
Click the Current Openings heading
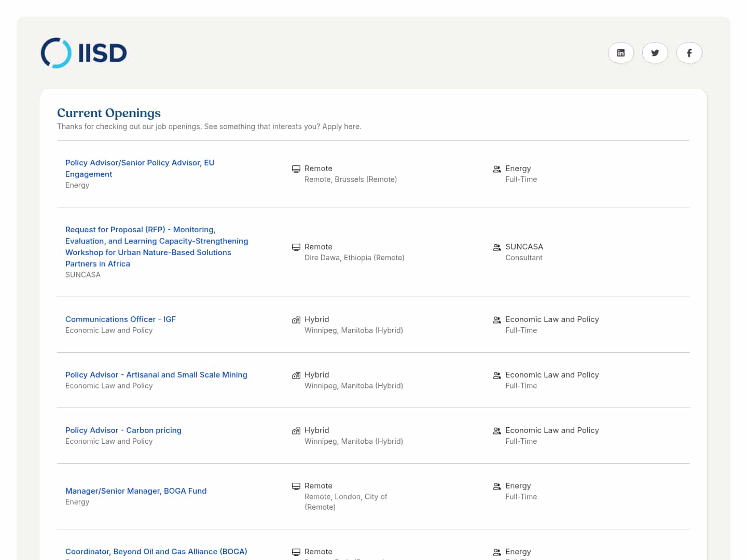[x=109, y=113]
